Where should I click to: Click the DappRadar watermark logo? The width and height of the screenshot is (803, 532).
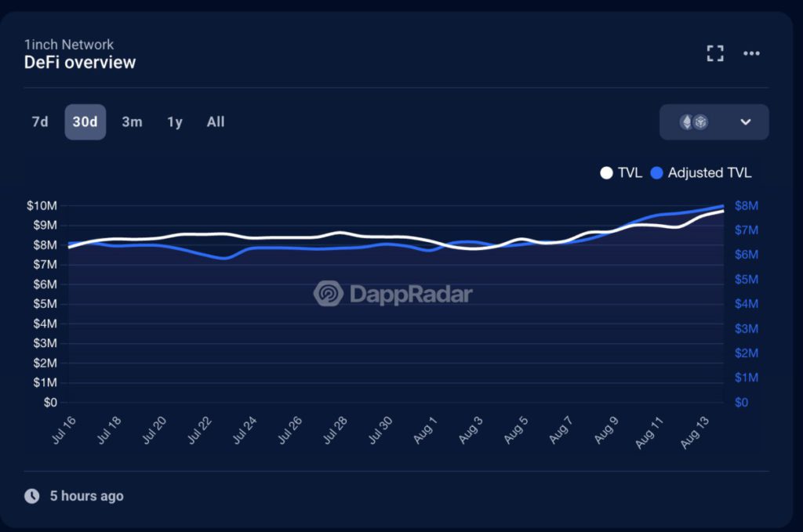pyautogui.click(x=393, y=294)
